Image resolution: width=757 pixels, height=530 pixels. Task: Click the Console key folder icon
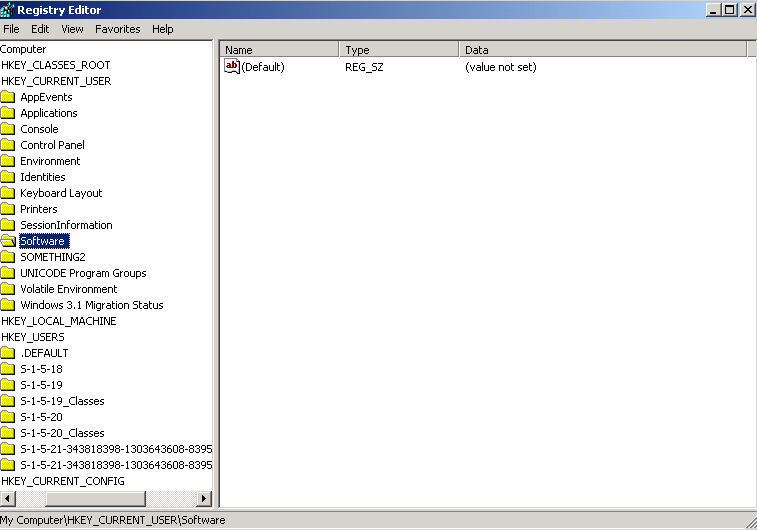click(x=8, y=129)
